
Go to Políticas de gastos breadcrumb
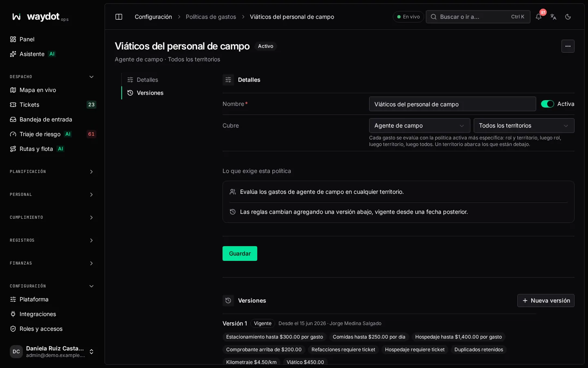(x=211, y=17)
